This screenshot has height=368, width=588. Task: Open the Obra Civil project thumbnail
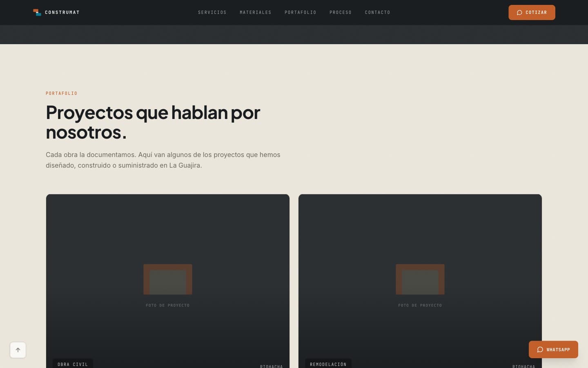[x=168, y=281]
